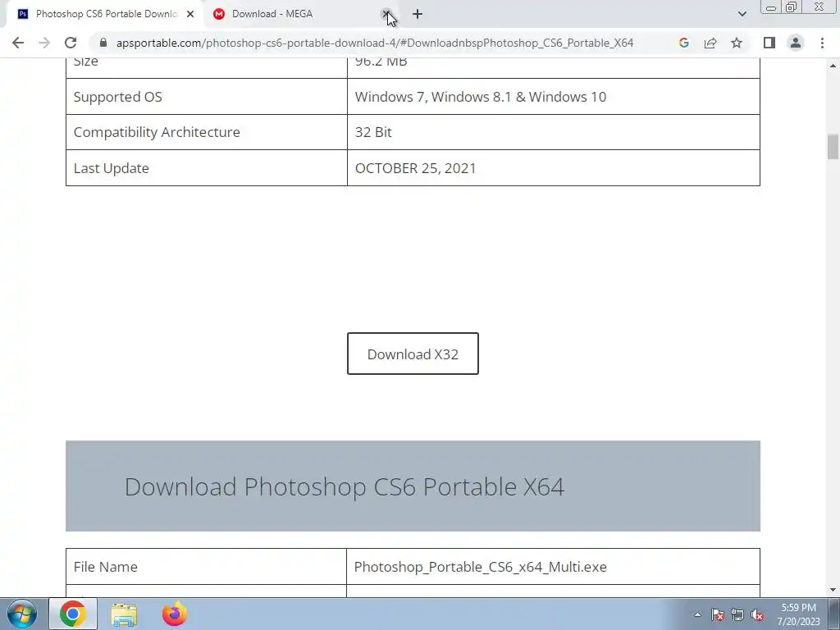Go back to the previous page
This screenshot has width=840, height=630.
[x=18, y=43]
